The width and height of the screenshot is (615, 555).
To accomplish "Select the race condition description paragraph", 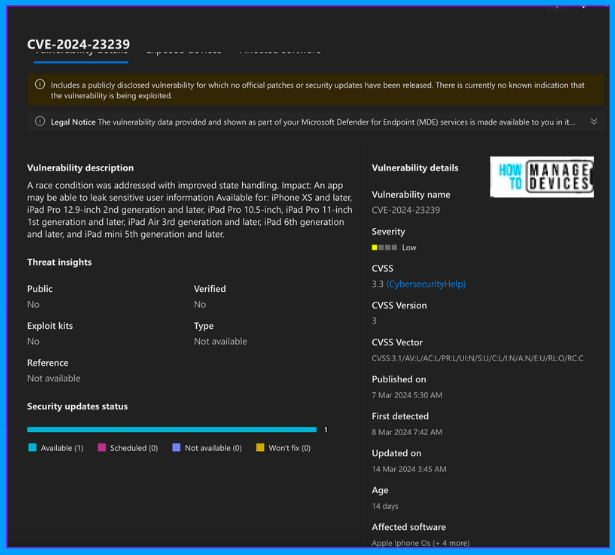I will (189, 210).
